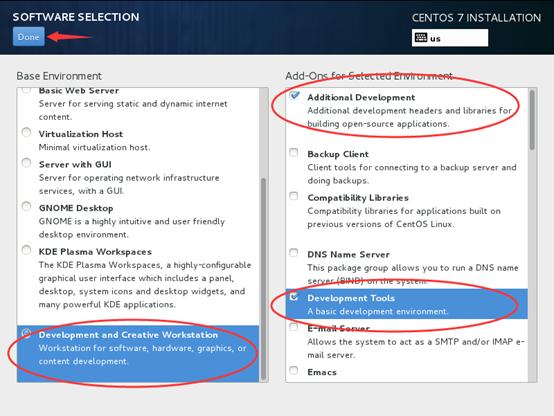554x416 pixels.
Task: Click 'Workstation for software, hardware' description
Action: (142, 355)
